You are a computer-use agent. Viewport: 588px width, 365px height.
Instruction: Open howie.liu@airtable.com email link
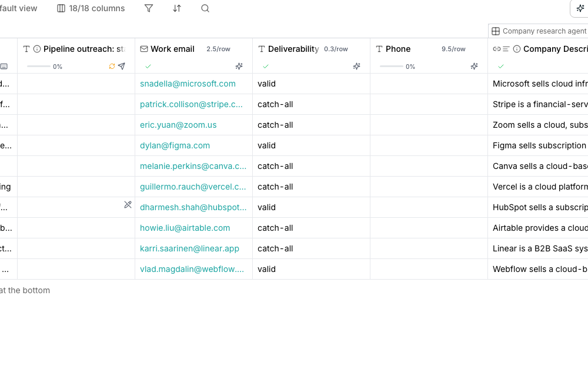click(185, 228)
